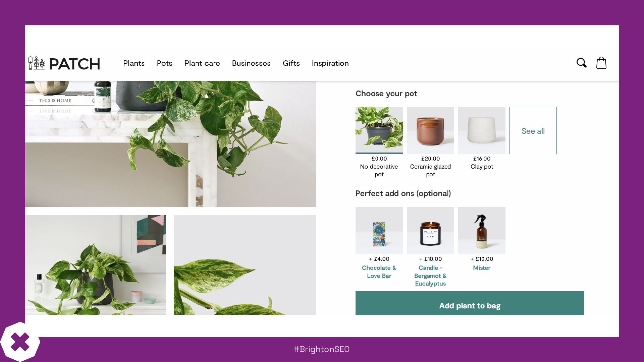644x362 pixels.
Task: Go to Plant care menu
Action: [202, 63]
